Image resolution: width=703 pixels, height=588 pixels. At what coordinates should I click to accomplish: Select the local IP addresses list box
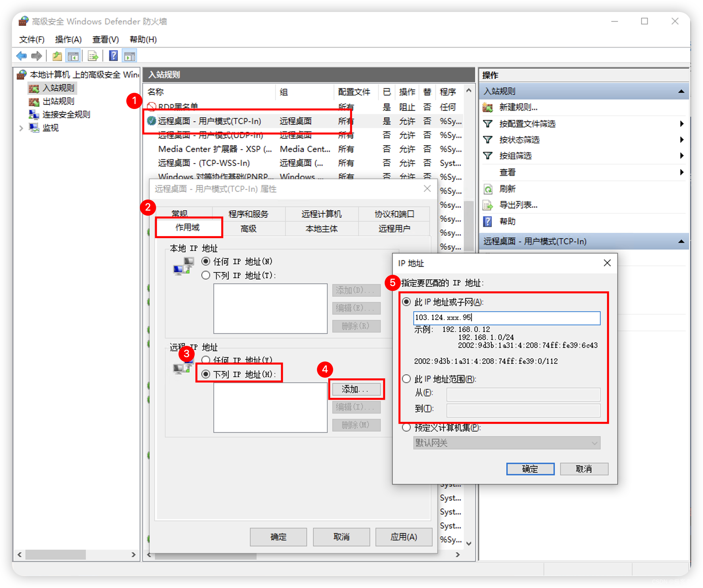pos(270,309)
